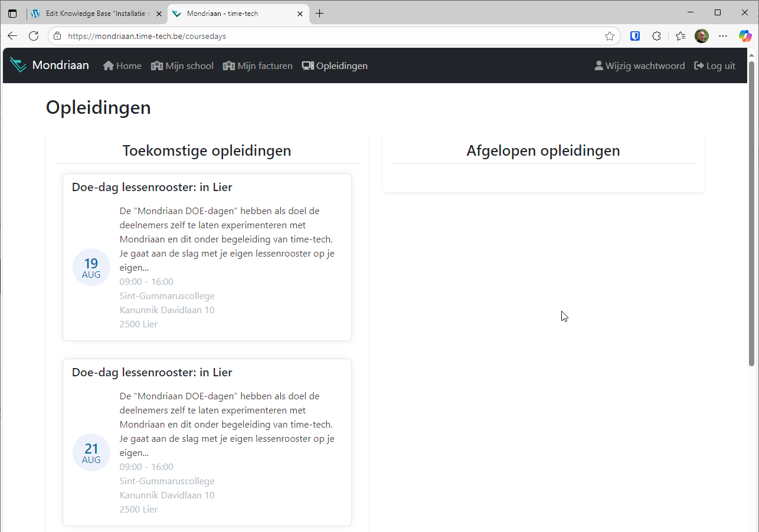Reload the page with refresh icon

pyautogui.click(x=34, y=36)
